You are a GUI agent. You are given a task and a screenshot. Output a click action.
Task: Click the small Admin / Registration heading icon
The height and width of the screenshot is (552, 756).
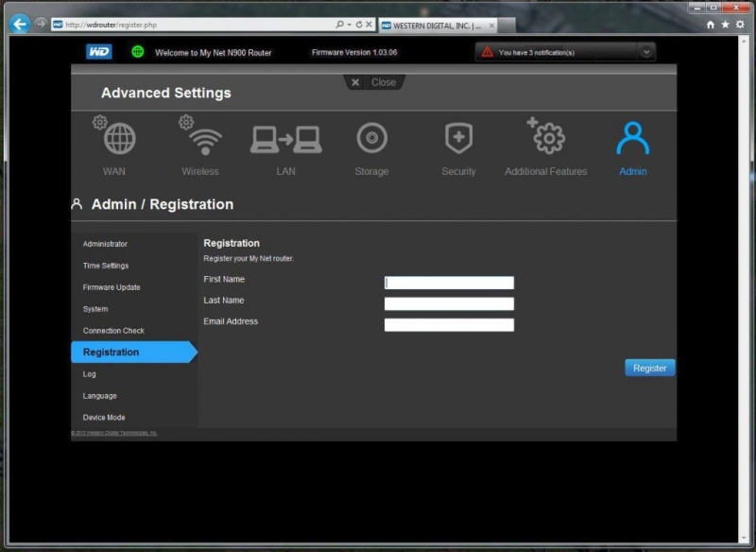[x=77, y=204]
